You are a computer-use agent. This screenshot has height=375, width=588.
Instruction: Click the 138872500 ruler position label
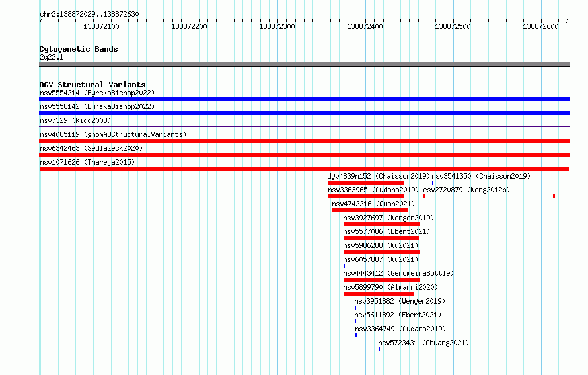click(453, 26)
